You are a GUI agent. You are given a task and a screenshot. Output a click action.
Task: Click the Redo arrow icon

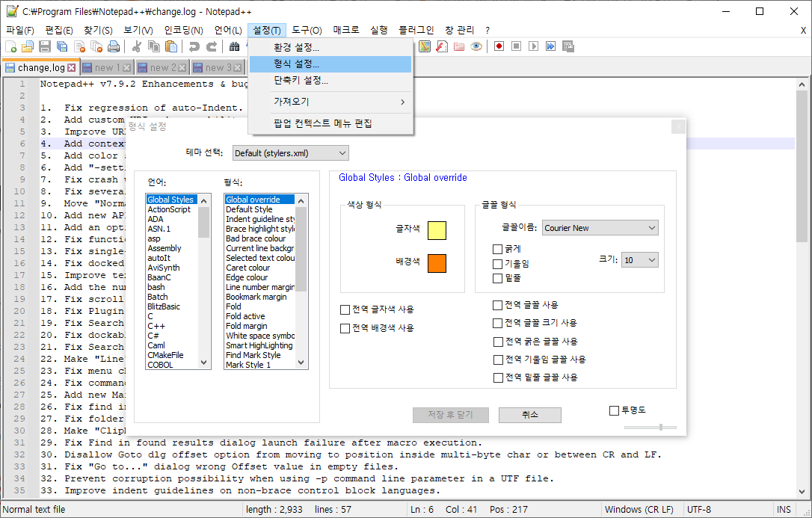coord(212,46)
